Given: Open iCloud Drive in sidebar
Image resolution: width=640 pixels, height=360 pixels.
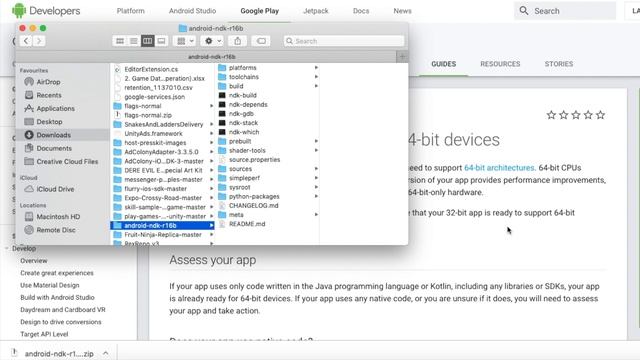Looking at the screenshot, I should point(55,189).
